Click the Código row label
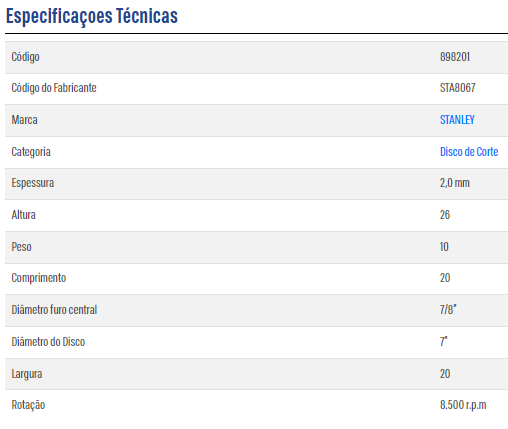 pos(25,57)
